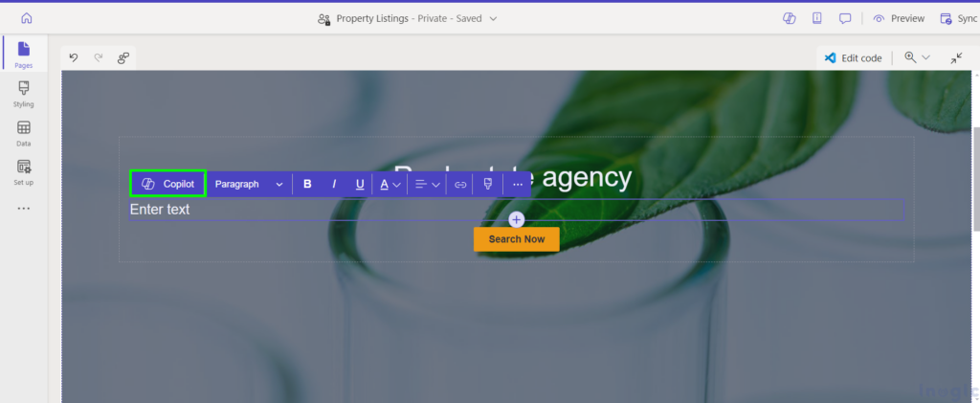
Task: Open the Styling workspace
Action: [24, 94]
